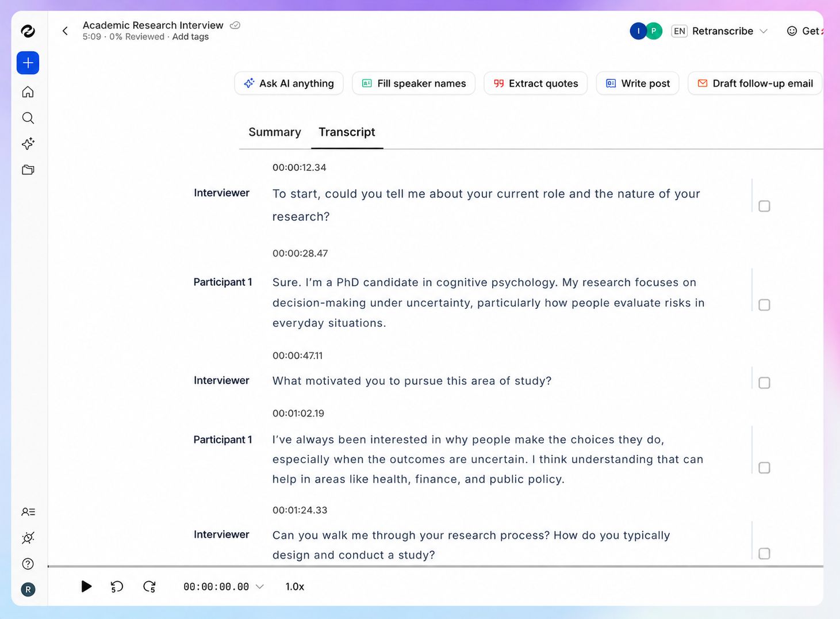Go back using the left arrow
This screenshot has width=840, height=619.
point(65,31)
